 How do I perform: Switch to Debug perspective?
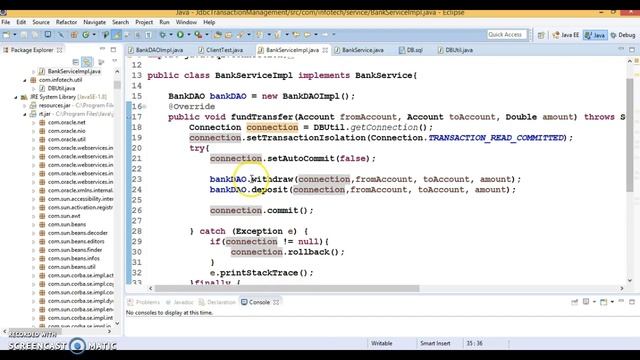tap(623, 36)
